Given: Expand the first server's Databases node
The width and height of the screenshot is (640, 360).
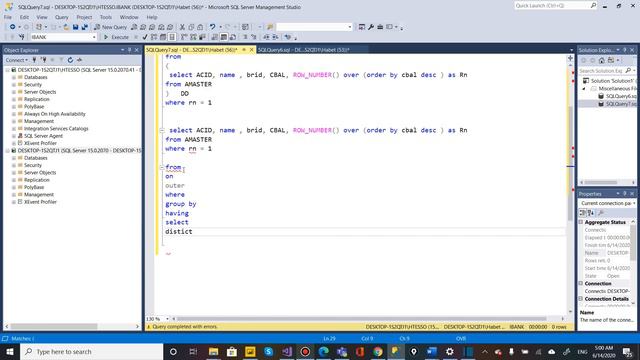Looking at the screenshot, I should 14,77.
